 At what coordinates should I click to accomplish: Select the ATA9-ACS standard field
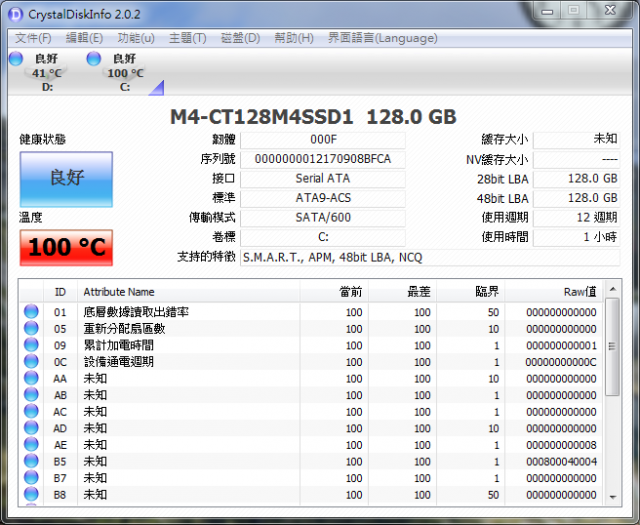coord(323,198)
